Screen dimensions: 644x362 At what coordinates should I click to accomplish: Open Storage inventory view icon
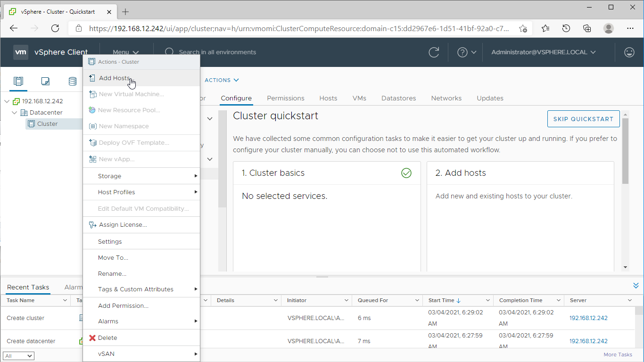(x=73, y=81)
